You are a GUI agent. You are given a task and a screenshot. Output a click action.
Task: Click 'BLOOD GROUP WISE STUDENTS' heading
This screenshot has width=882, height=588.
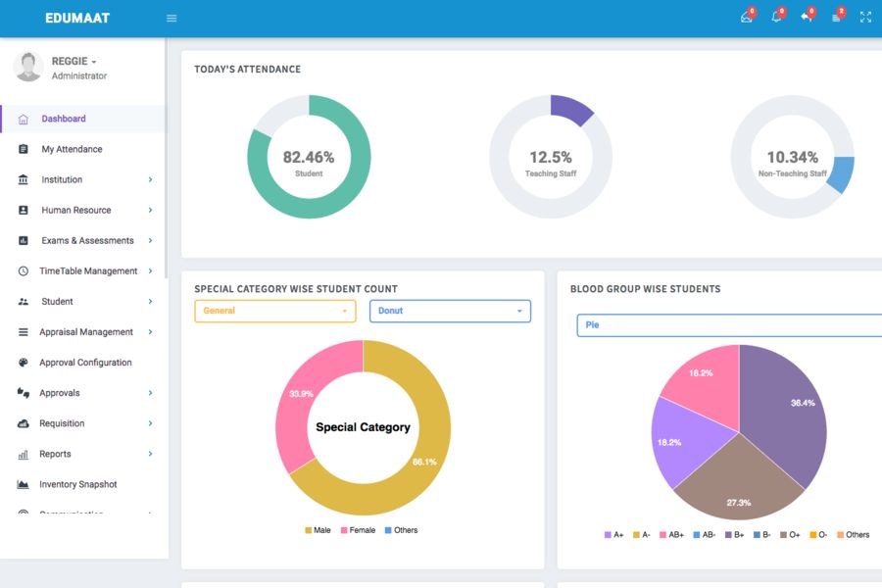tap(645, 289)
